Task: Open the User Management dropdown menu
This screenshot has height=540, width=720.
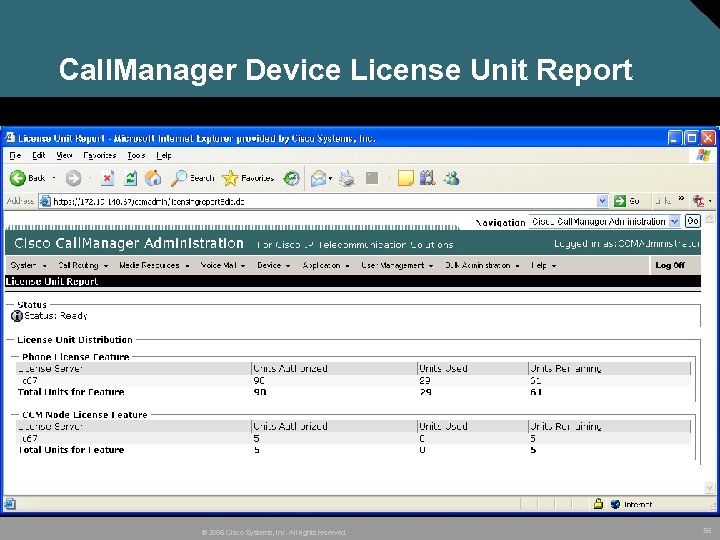Action: [397, 265]
